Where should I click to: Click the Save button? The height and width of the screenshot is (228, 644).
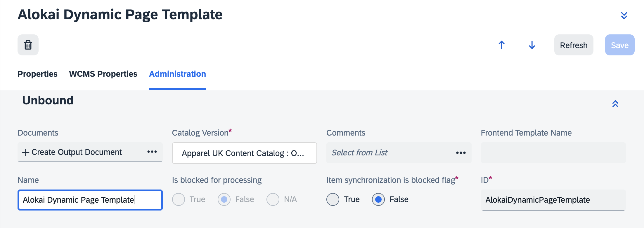pos(619,45)
